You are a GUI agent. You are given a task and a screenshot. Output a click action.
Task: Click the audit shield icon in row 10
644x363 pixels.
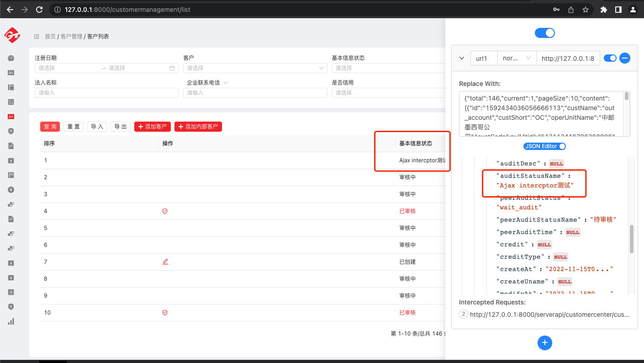click(x=165, y=313)
